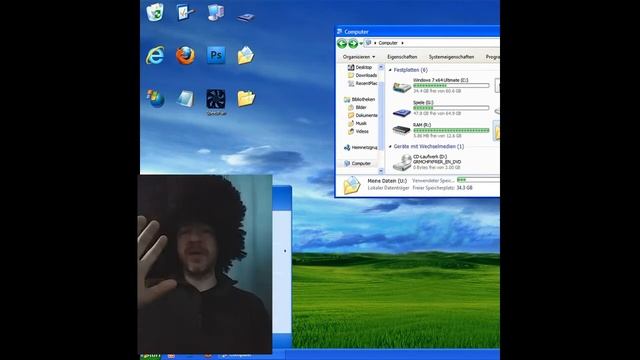Open the Organisieren dropdown menu
The height and width of the screenshot is (360, 640).
click(359, 57)
